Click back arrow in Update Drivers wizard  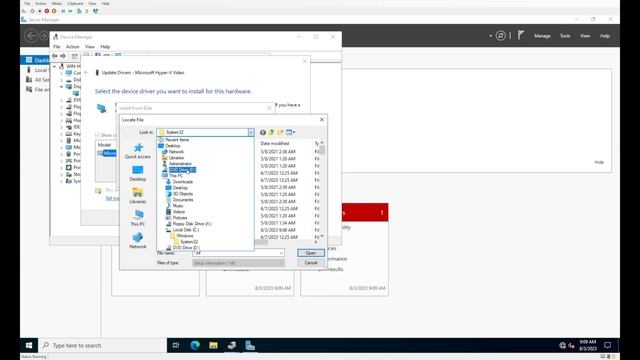pos(86,73)
